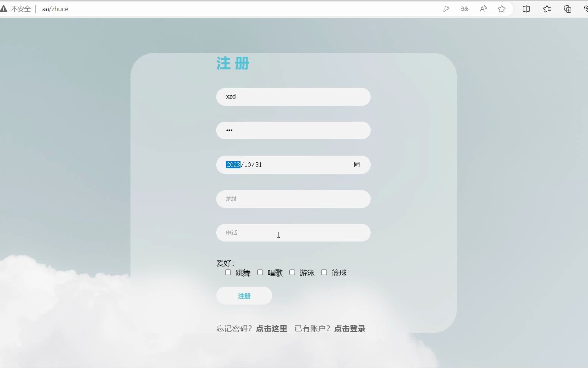588x368 pixels.
Task: Check the 游泳 hobby checkbox
Action: point(292,272)
